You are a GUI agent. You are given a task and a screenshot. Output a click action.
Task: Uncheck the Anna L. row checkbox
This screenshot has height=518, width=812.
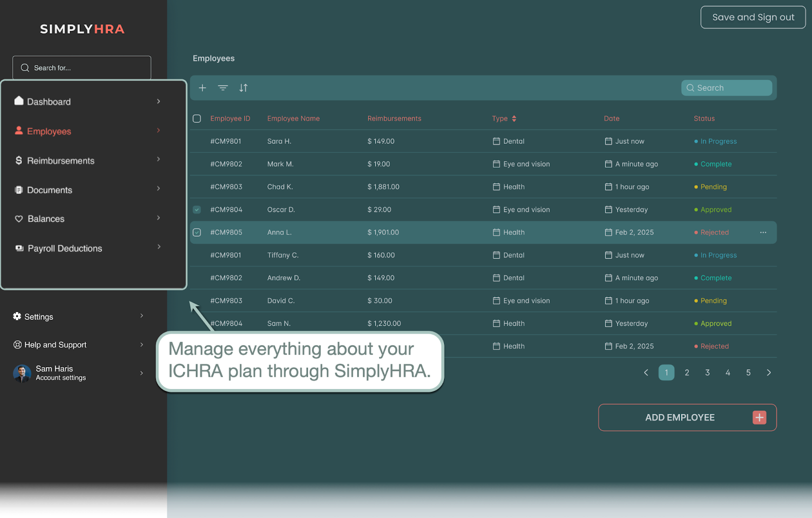(x=197, y=233)
